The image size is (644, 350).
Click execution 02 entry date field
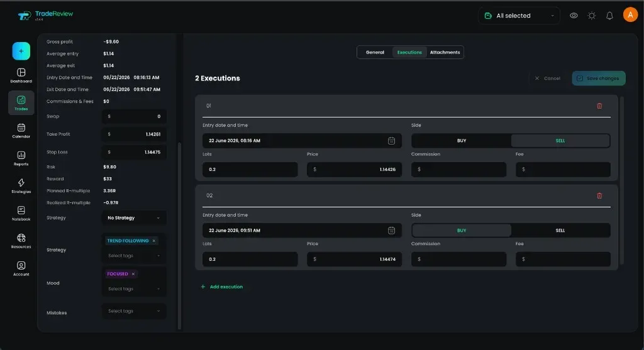pos(302,231)
